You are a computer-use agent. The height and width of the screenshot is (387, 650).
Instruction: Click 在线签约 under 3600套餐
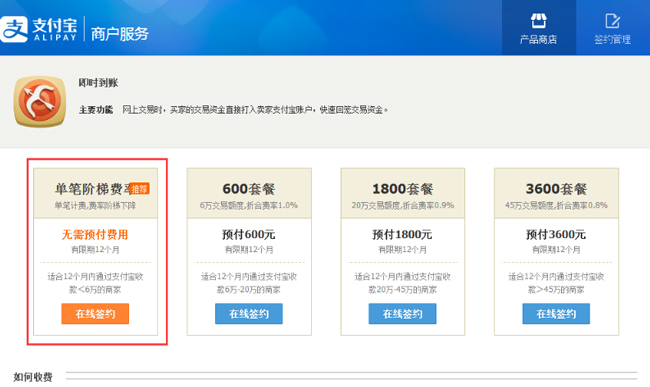pos(556,314)
